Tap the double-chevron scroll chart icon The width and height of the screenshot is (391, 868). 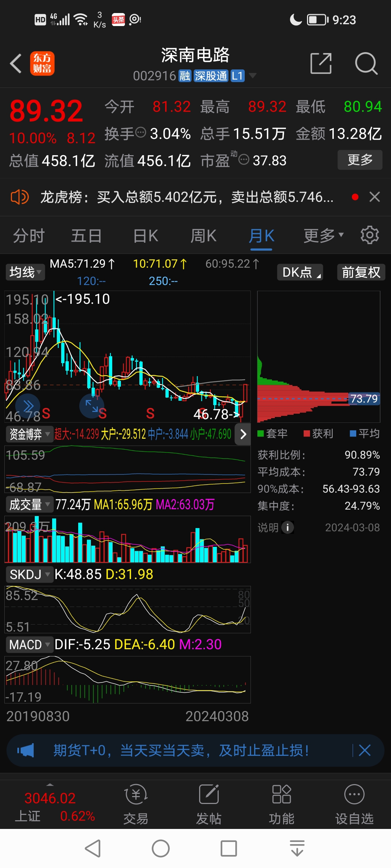(x=28, y=406)
